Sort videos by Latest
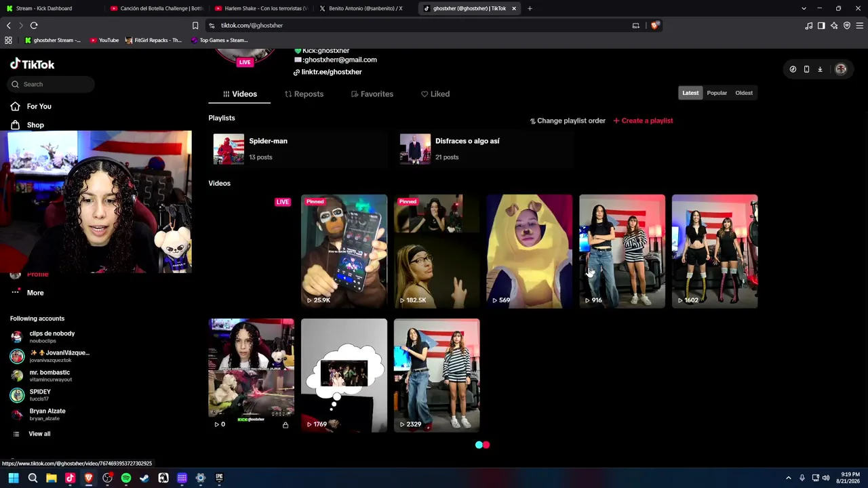 pos(690,93)
